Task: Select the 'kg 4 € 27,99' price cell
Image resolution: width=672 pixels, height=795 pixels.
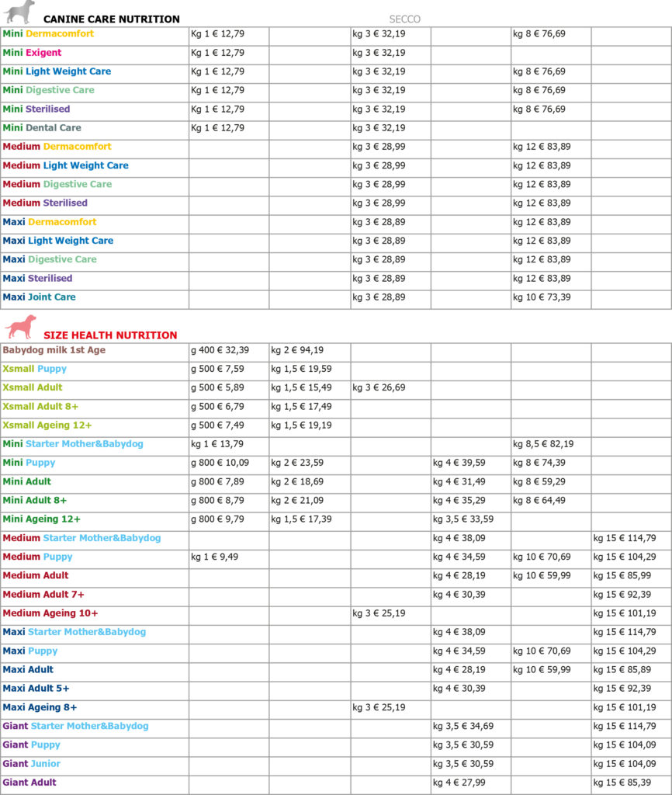Action: (459, 783)
